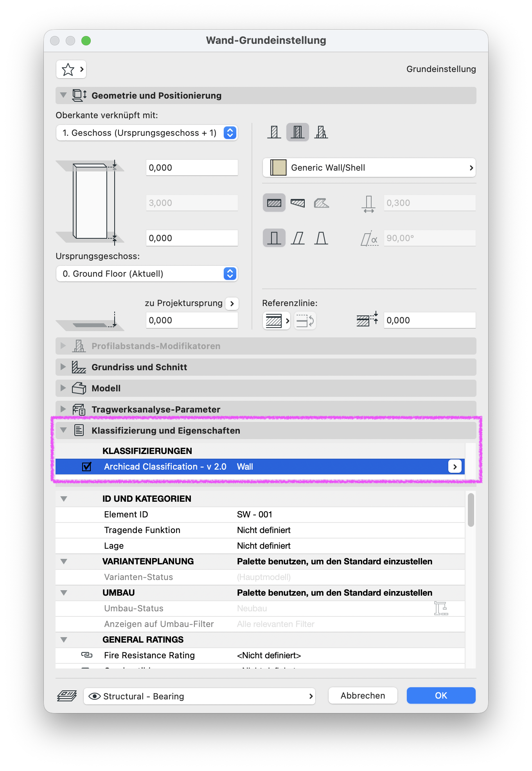
Task: Select the vertical wall complexity icon
Action: coord(274,238)
